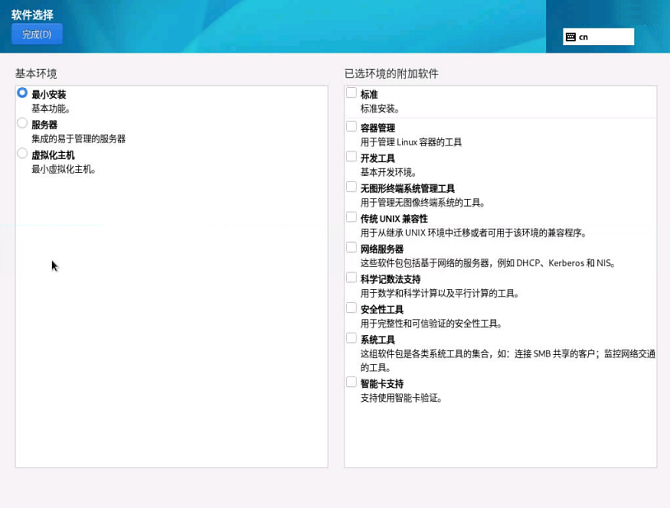
Task: Click the 基本开发环境 description line
Action: coord(388,172)
